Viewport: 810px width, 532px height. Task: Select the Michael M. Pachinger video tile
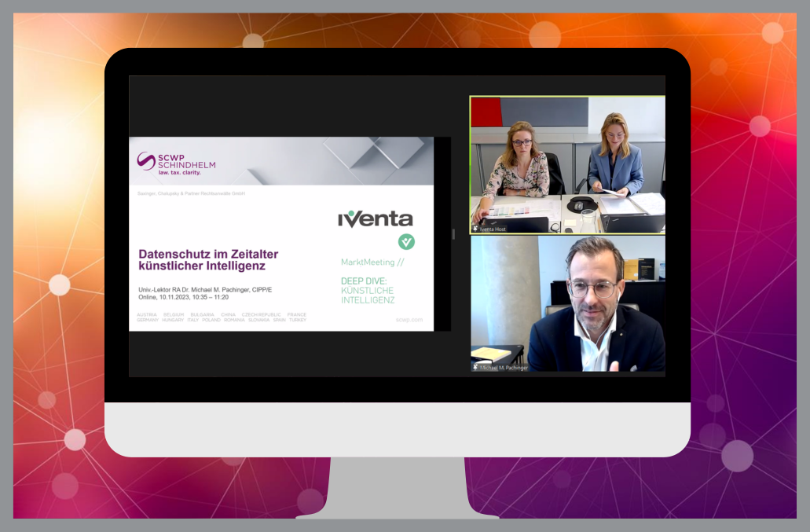568,303
